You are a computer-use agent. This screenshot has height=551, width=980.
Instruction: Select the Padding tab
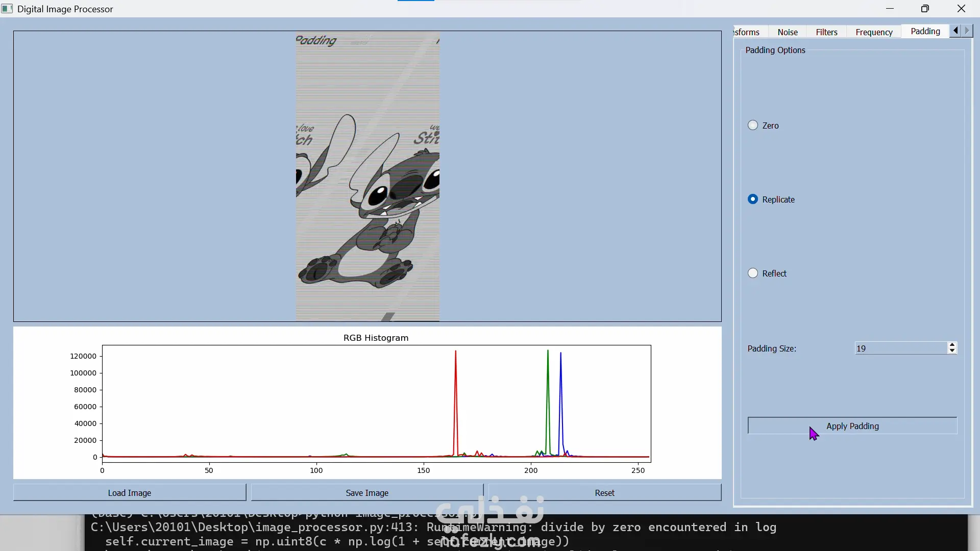pos(925,31)
